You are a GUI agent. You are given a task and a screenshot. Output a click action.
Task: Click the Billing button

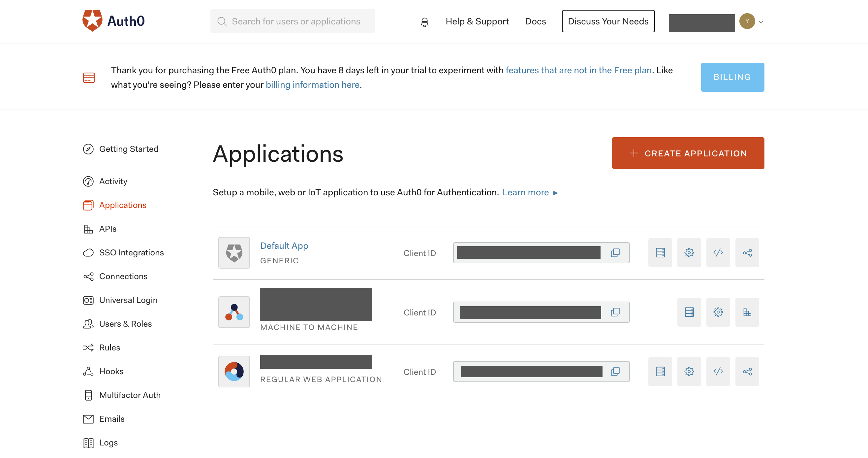coord(732,77)
